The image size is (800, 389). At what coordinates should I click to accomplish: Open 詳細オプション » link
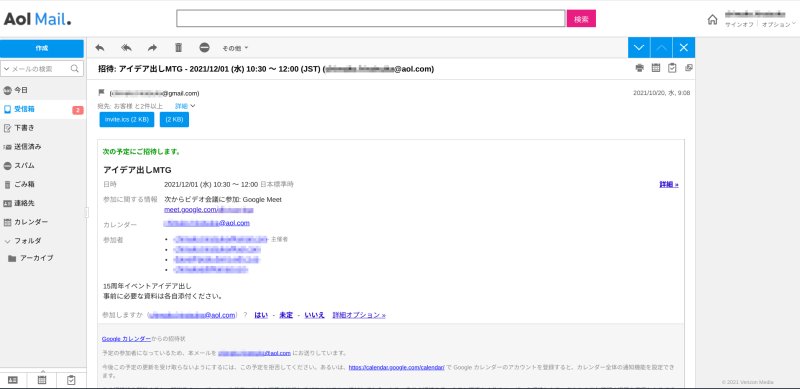coord(359,315)
